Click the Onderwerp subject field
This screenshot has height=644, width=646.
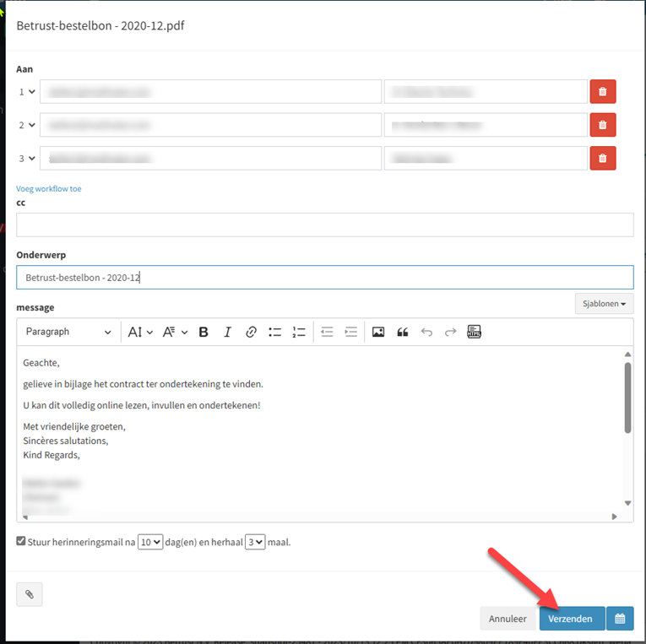324,277
